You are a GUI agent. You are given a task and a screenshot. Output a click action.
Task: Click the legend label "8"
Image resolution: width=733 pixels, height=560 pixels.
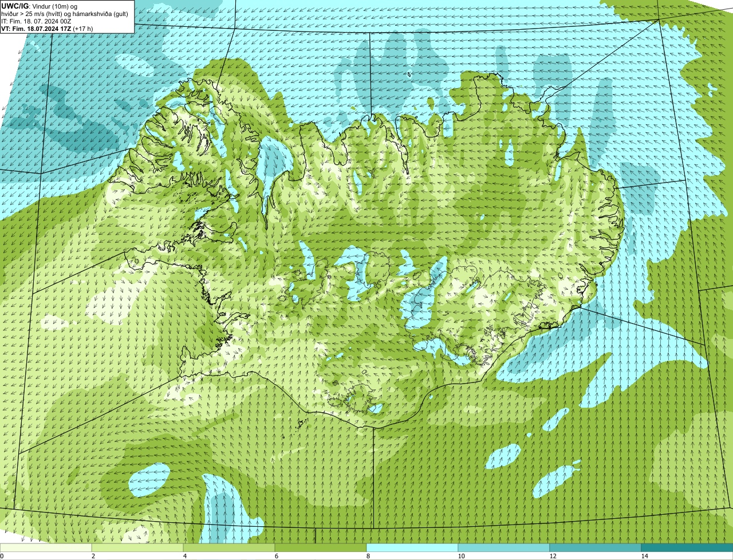368,556
